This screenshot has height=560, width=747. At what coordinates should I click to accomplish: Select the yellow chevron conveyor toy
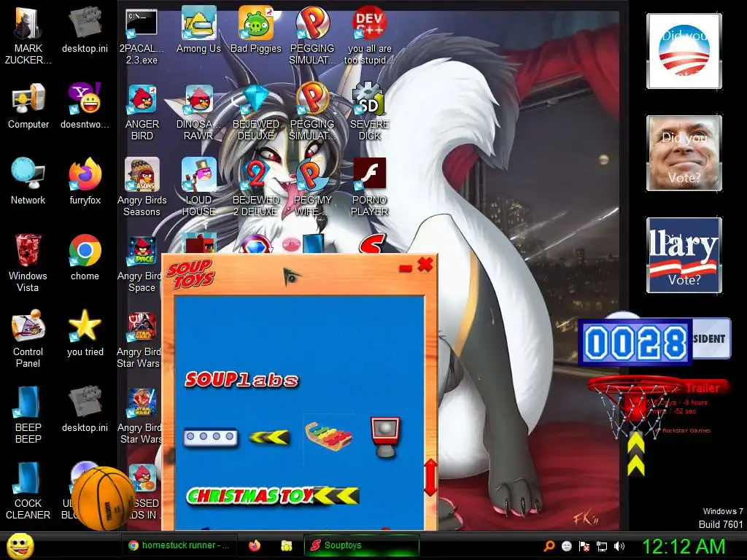[x=270, y=437]
